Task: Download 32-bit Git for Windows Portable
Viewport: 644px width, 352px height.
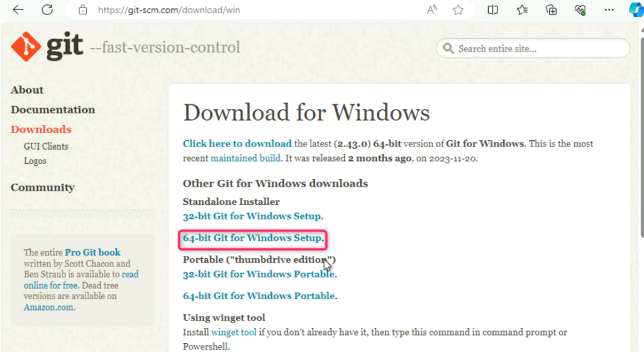Action: point(258,274)
